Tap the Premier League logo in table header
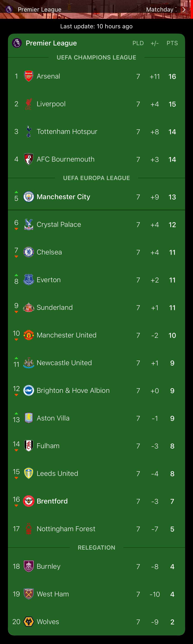The height and width of the screenshot is (644, 193). pyautogui.click(x=17, y=43)
